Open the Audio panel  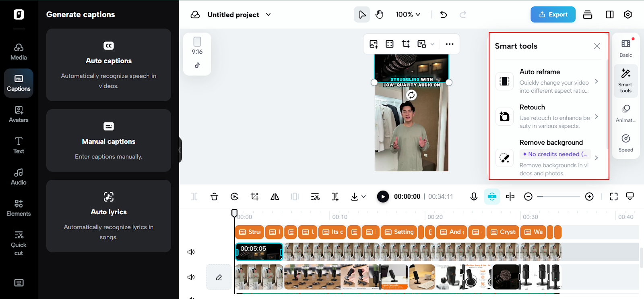[x=19, y=177]
